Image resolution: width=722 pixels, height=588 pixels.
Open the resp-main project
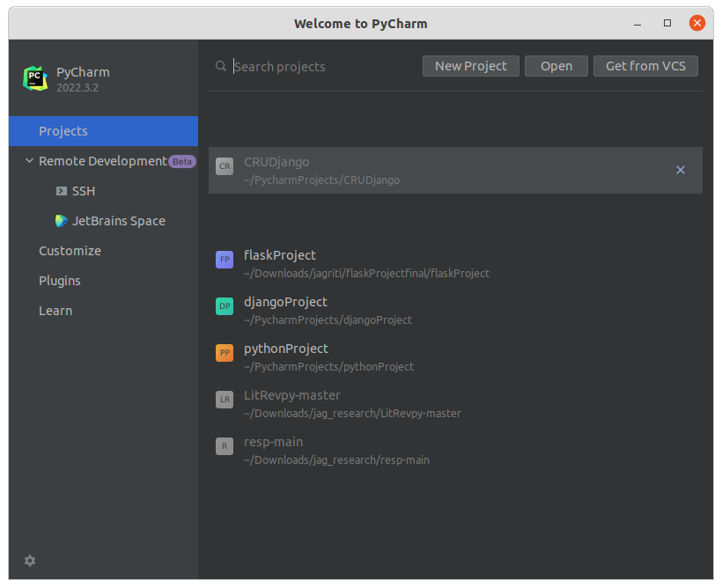click(455, 451)
